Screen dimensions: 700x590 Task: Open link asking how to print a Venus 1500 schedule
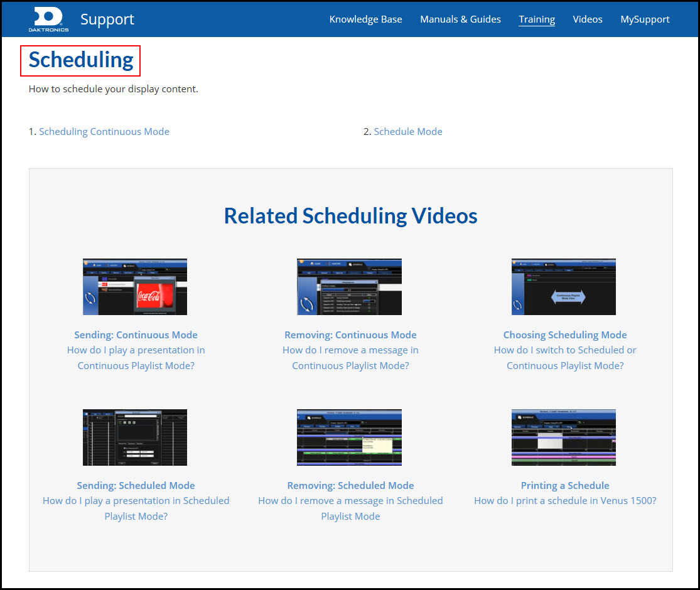(564, 500)
